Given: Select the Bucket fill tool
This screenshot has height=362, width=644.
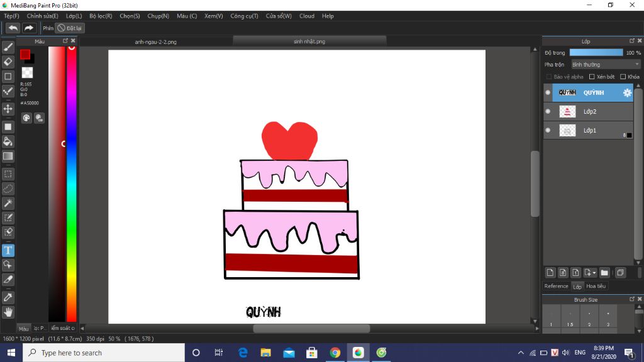Looking at the screenshot, I should tap(8, 141).
